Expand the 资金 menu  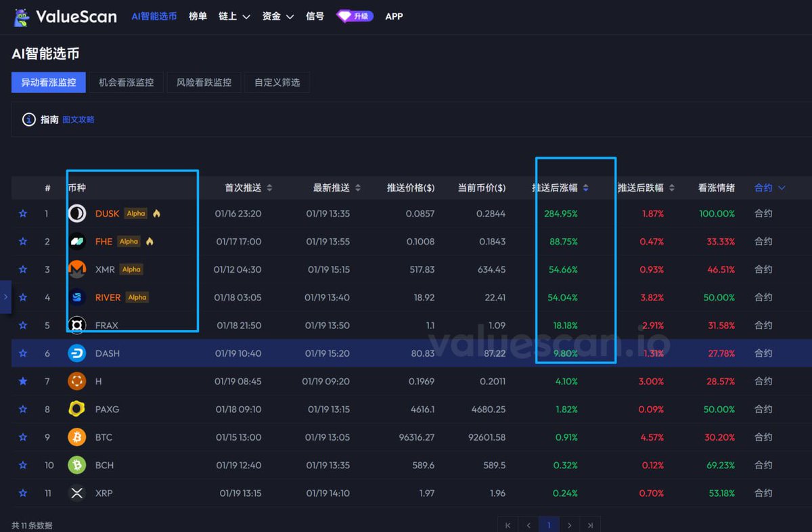click(277, 16)
